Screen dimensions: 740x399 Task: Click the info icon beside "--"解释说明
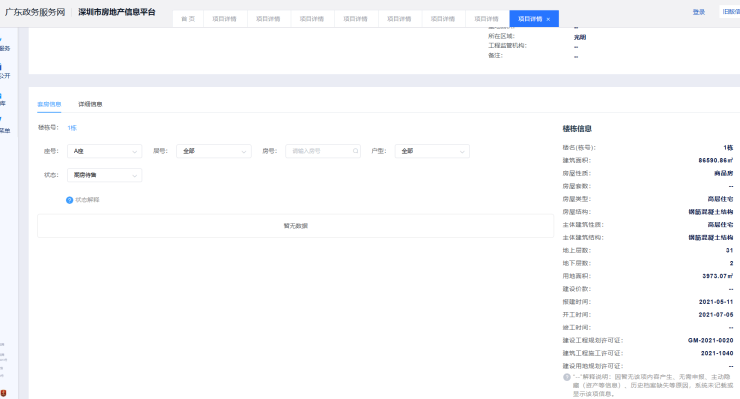tap(566, 377)
